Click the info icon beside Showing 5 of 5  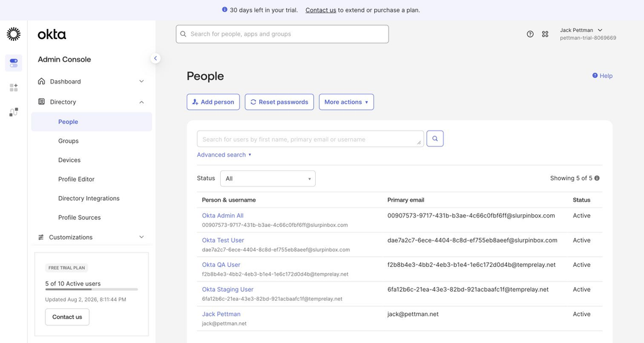point(597,178)
